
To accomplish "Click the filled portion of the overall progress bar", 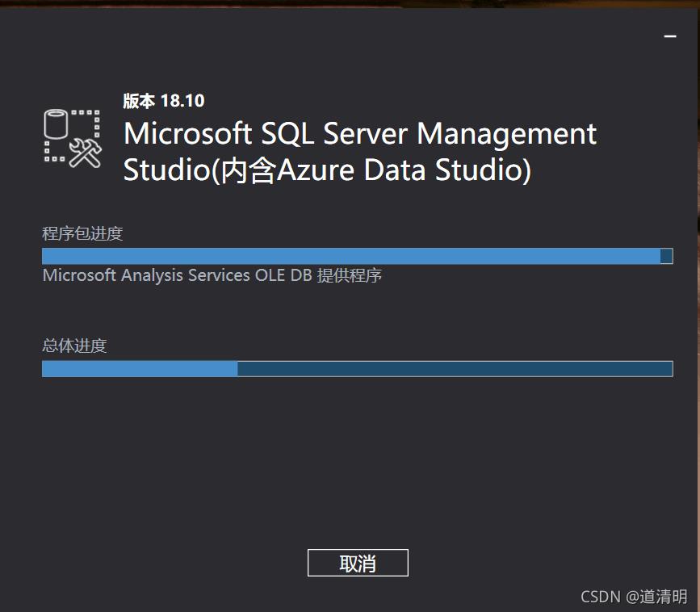I will coord(140,369).
